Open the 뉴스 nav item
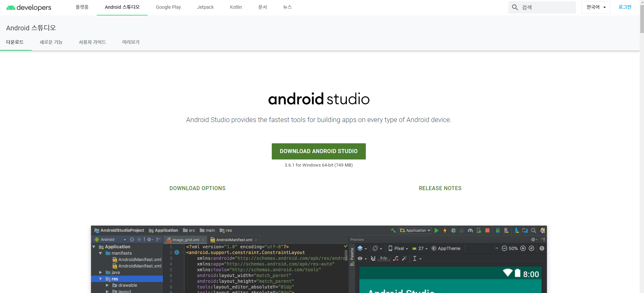644x293 pixels. 287,7
